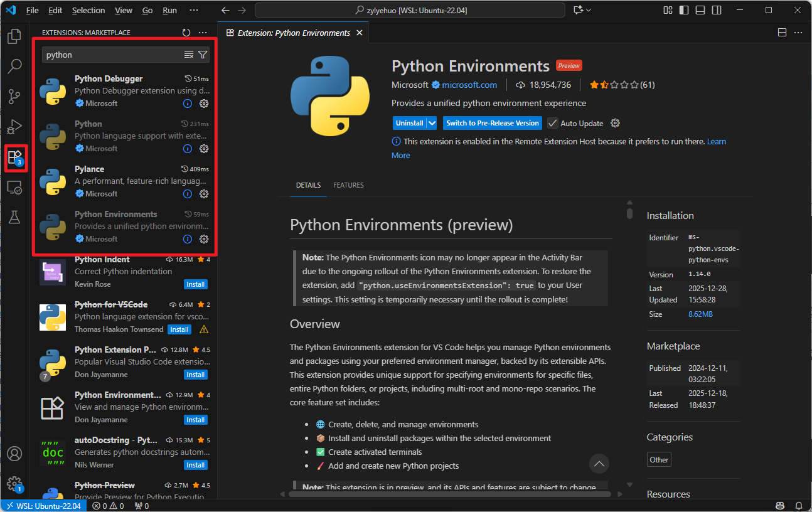This screenshot has width=812, height=512.
Task: Expand the Copilot chat dropdown chevron
Action: (x=589, y=11)
